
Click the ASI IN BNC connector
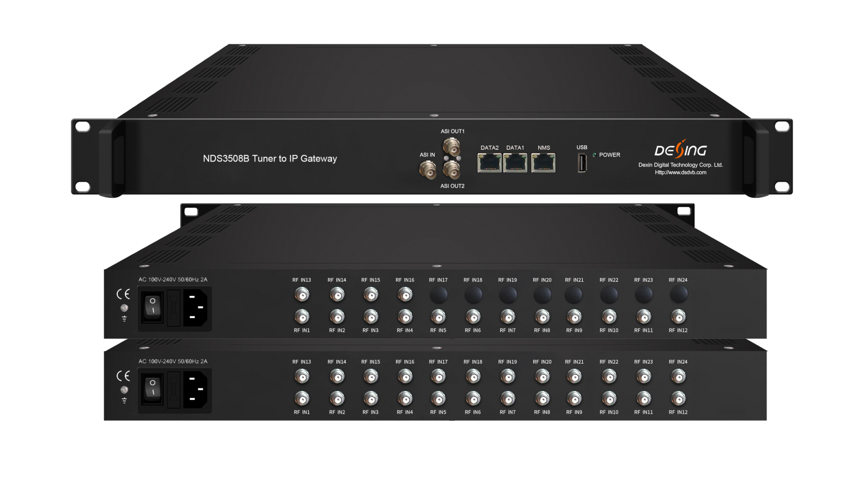427,170
